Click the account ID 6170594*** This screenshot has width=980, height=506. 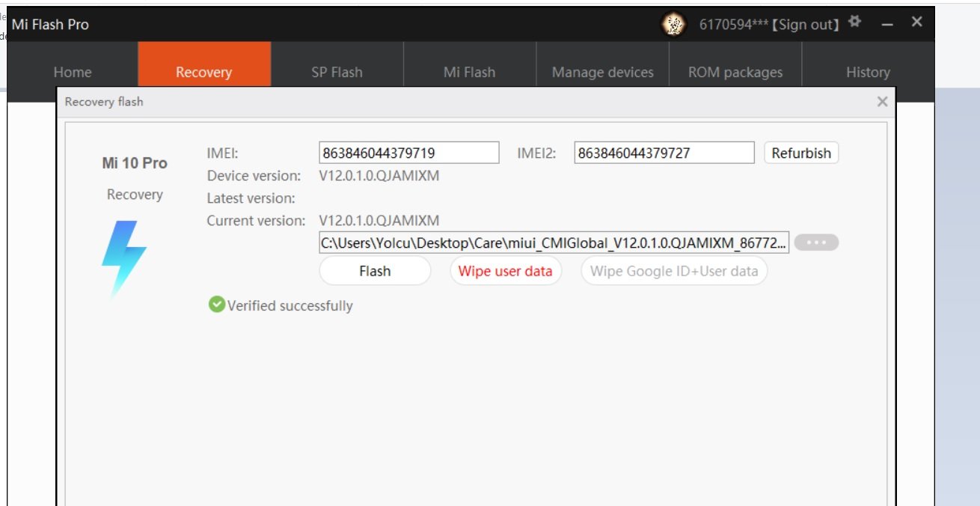(x=734, y=25)
